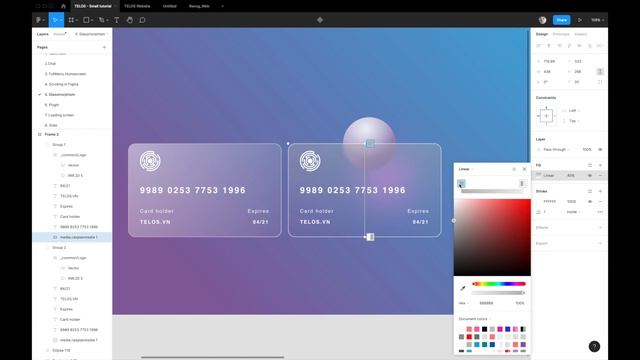Toggle layer visibility eye in Layer section
This screenshot has height=360, width=640.
point(600,149)
